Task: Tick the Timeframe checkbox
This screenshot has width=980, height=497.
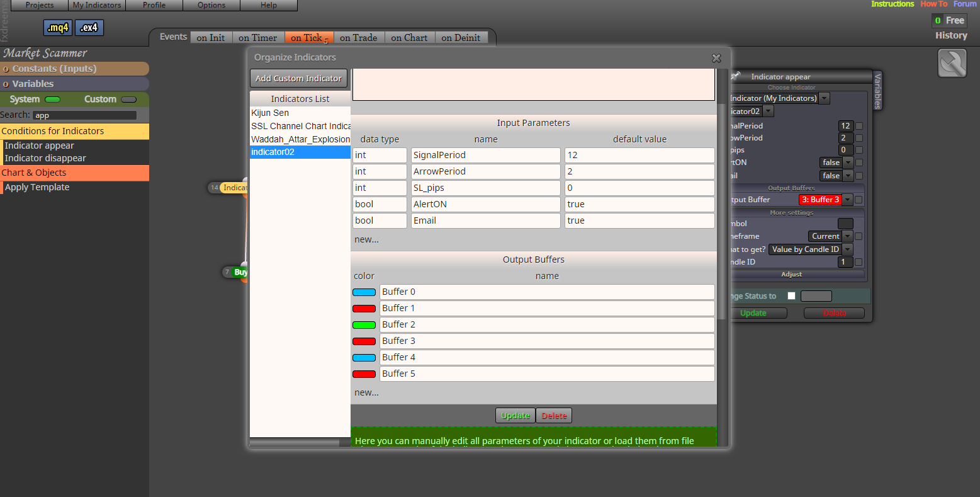Action: tap(859, 236)
